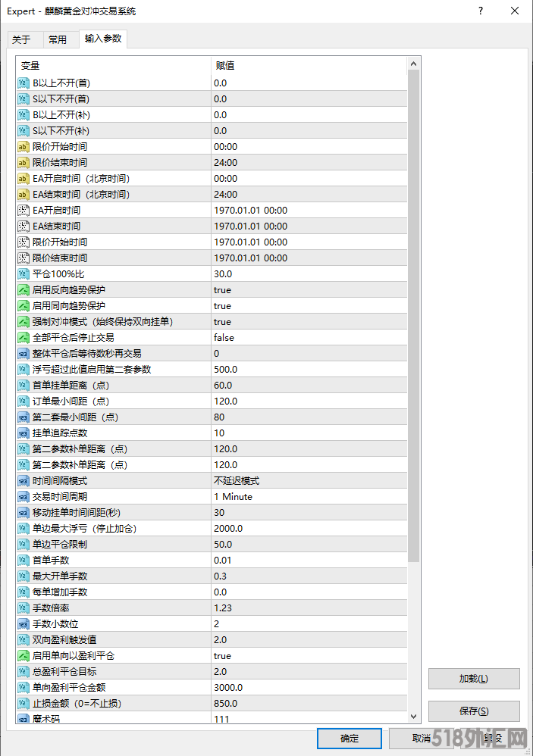Click the string icon beside 限价结束时间 24:00

pyautogui.click(x=24, y=162)
